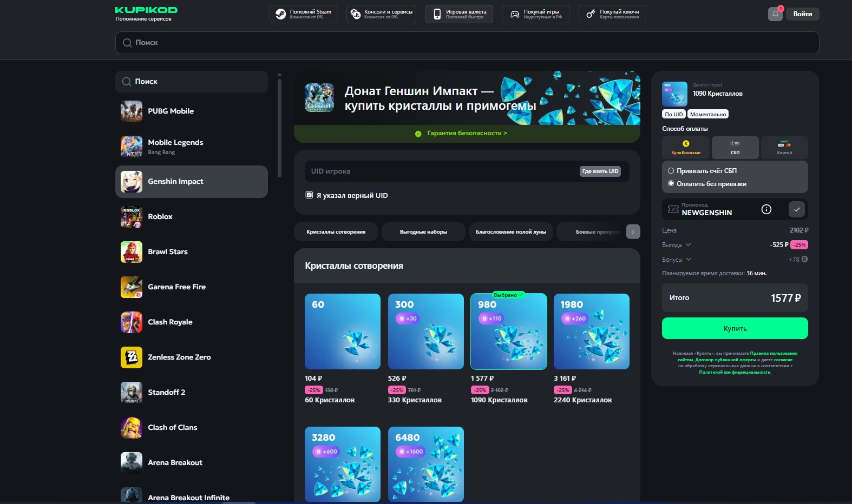Switch to 'Благословение полой луны' tab
The image size is (852, 504).
[x=511, y=231]
